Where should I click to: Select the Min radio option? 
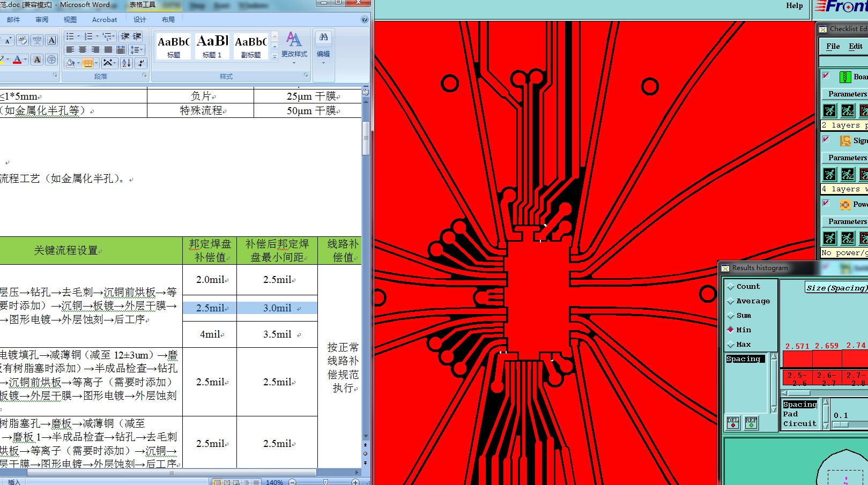739,330
